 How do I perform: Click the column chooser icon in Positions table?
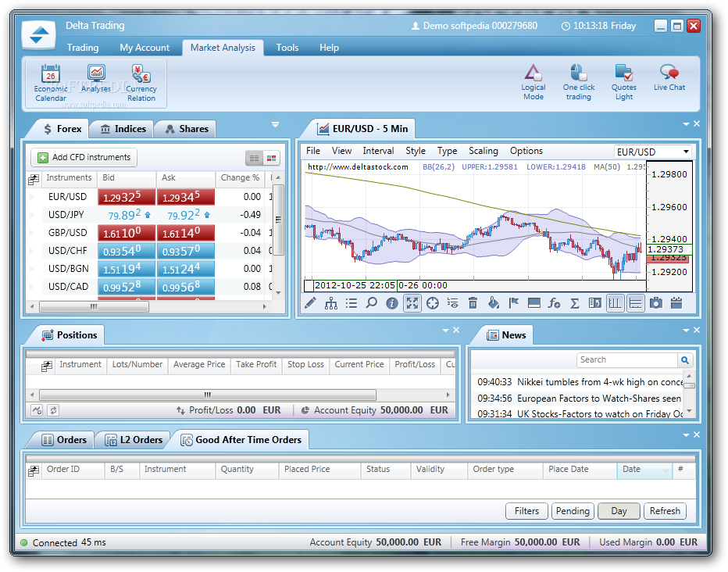click(46, 366)
